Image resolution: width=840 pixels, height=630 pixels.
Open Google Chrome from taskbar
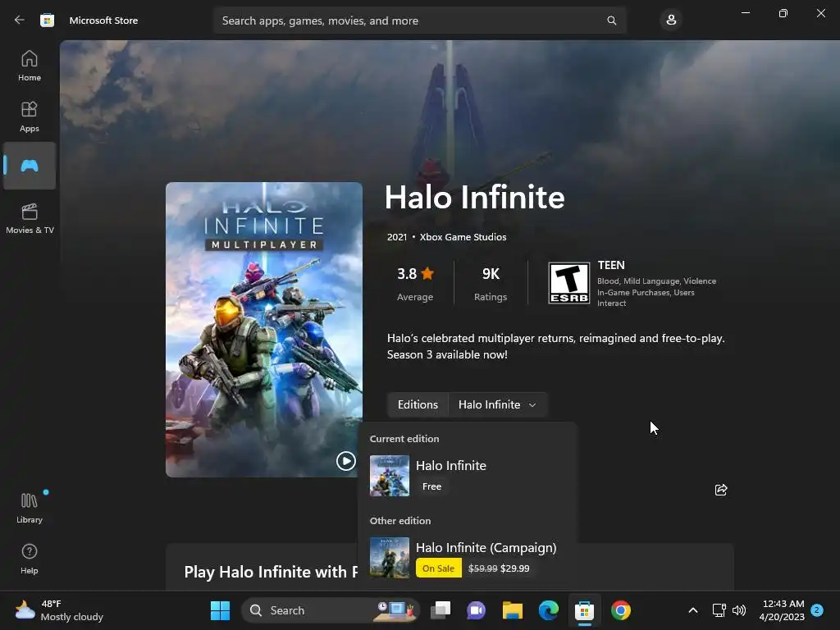click(620, 610)
